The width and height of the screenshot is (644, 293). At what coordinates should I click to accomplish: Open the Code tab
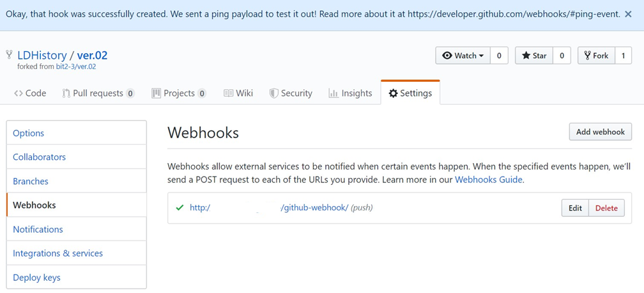coord(30,93)
